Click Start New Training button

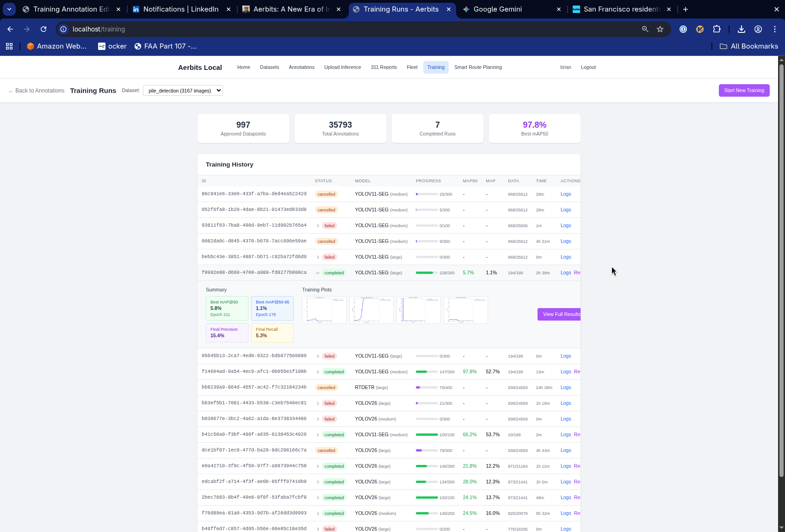[x=744, y=90]
